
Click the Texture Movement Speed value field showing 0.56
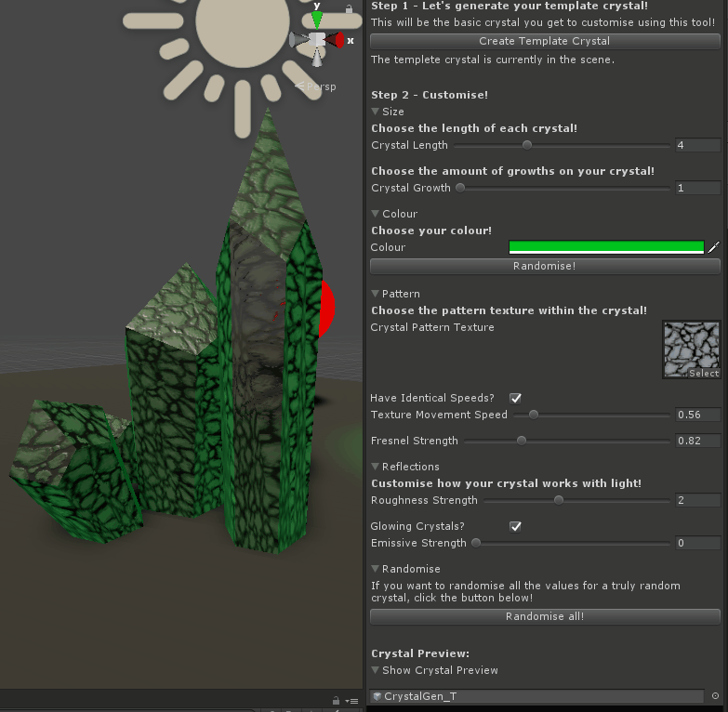tap(697, 415)
